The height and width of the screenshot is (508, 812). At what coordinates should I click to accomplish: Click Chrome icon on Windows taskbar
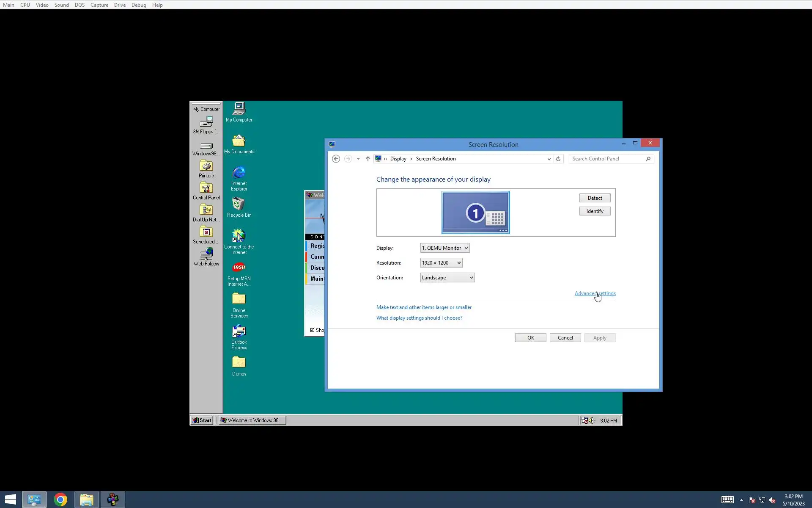pyautogui.click(x=60, y=500)
